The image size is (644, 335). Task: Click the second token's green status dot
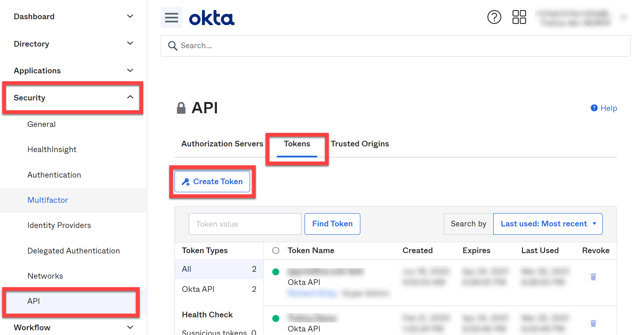click(276, 319)
